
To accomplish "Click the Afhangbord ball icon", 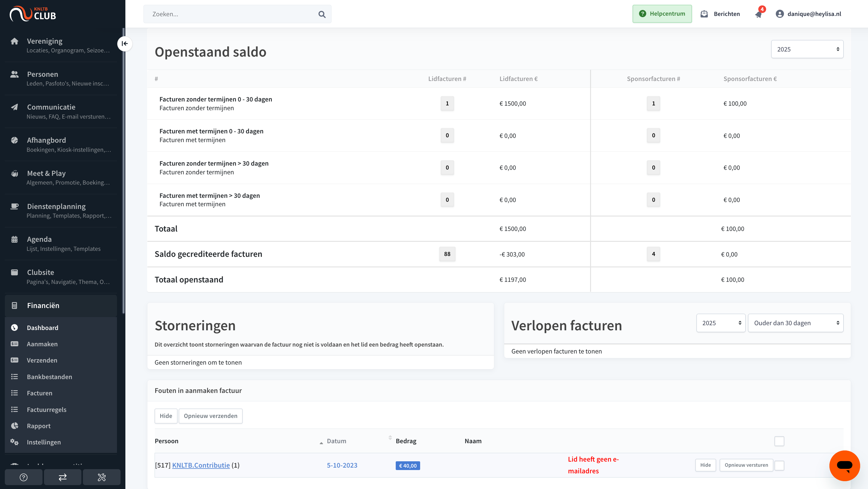I will point(14,140).
